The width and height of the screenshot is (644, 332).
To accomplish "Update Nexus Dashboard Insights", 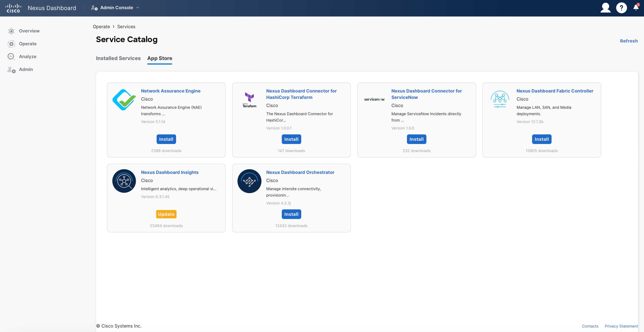I will coord(166,214).
